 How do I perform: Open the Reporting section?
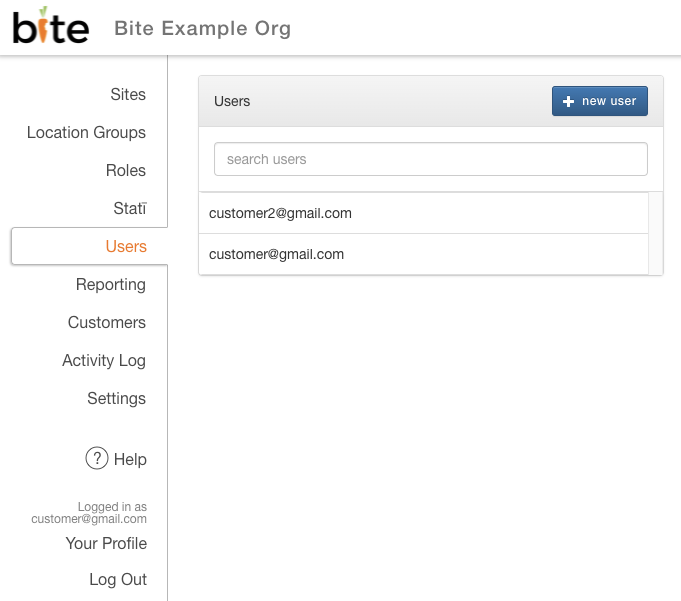[111, 284]
